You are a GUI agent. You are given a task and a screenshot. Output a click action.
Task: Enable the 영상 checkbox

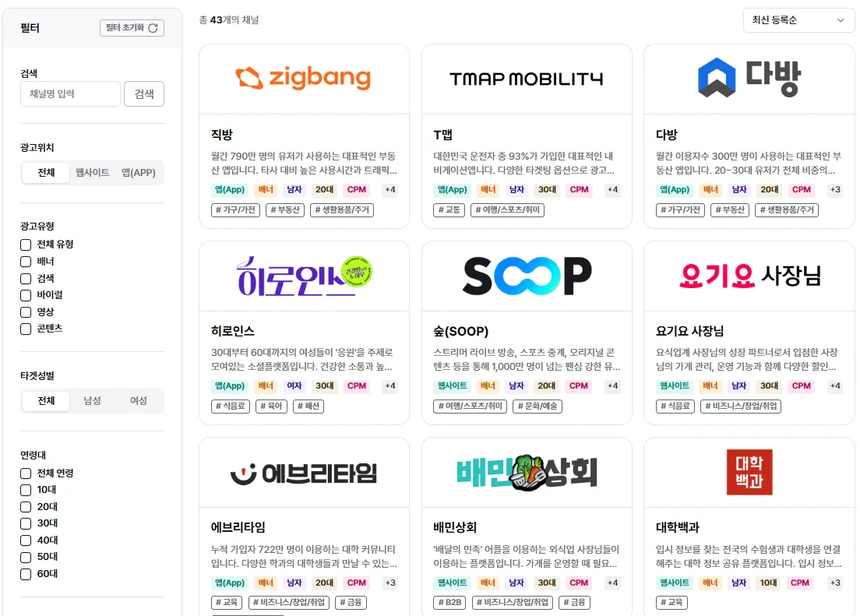coord(26,312)
